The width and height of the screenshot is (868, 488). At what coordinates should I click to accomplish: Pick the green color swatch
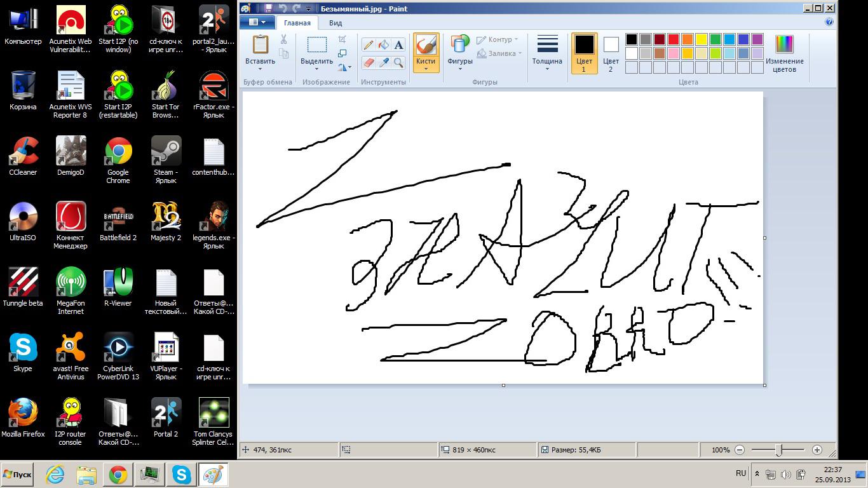pos(715,39)
